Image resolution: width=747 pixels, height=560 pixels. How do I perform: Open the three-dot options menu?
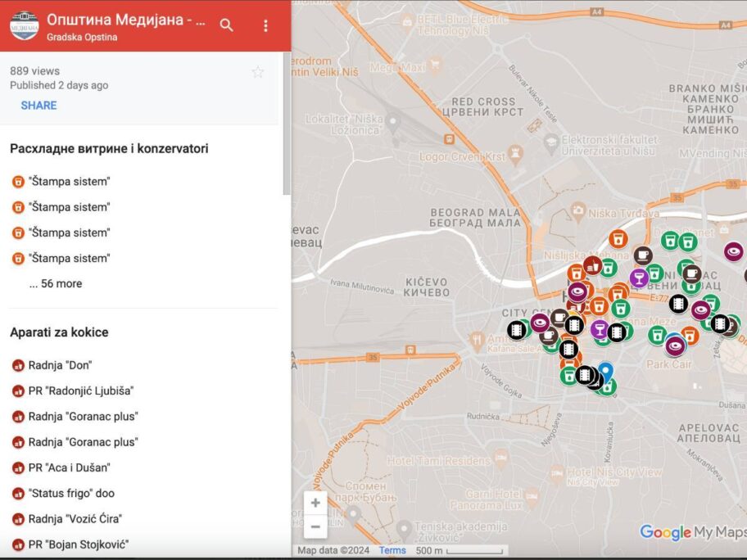click(265, 25)
